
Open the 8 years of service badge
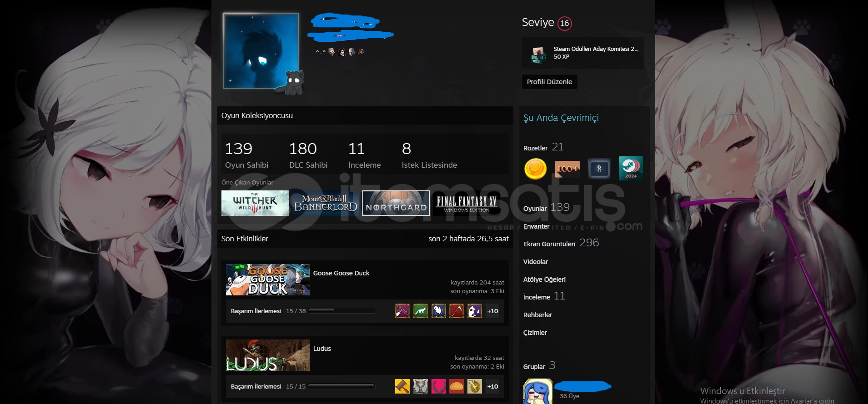599,169
